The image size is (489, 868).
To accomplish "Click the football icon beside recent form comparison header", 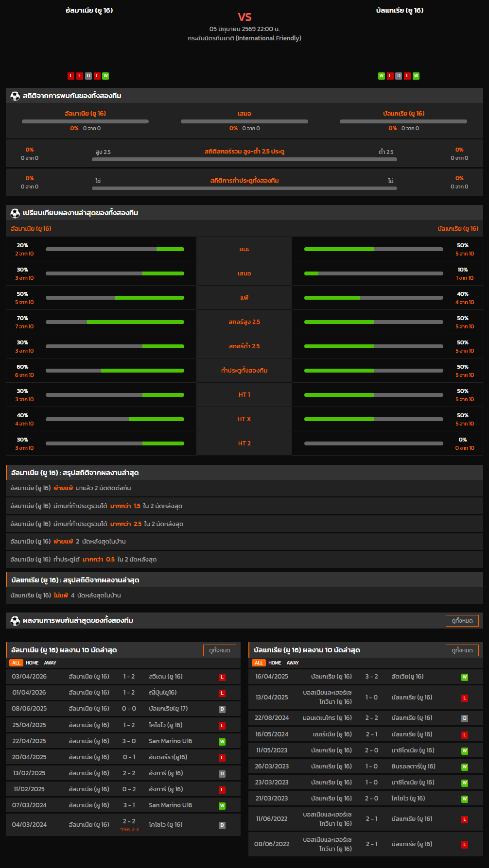I will 15,213.
